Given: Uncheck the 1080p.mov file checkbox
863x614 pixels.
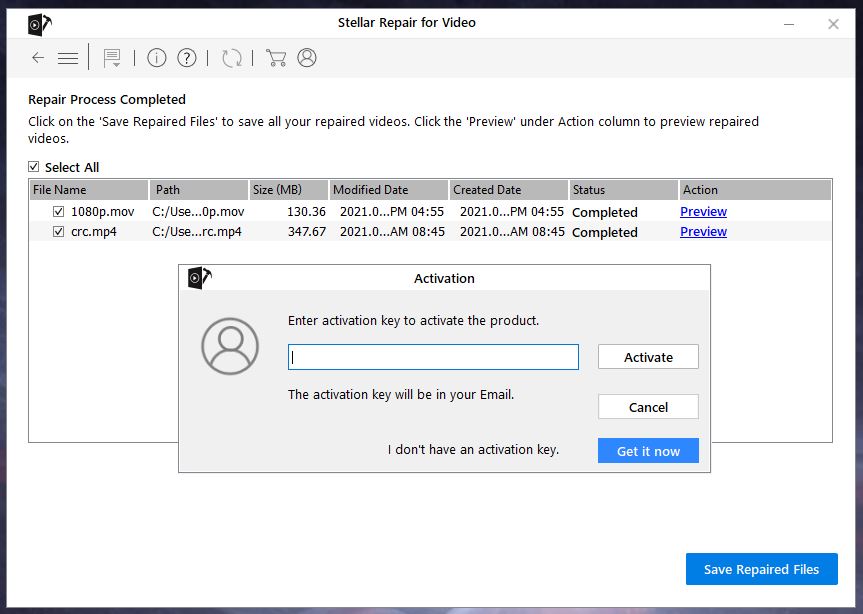Looking at the screenshot, I should click(x=58, y=211).
